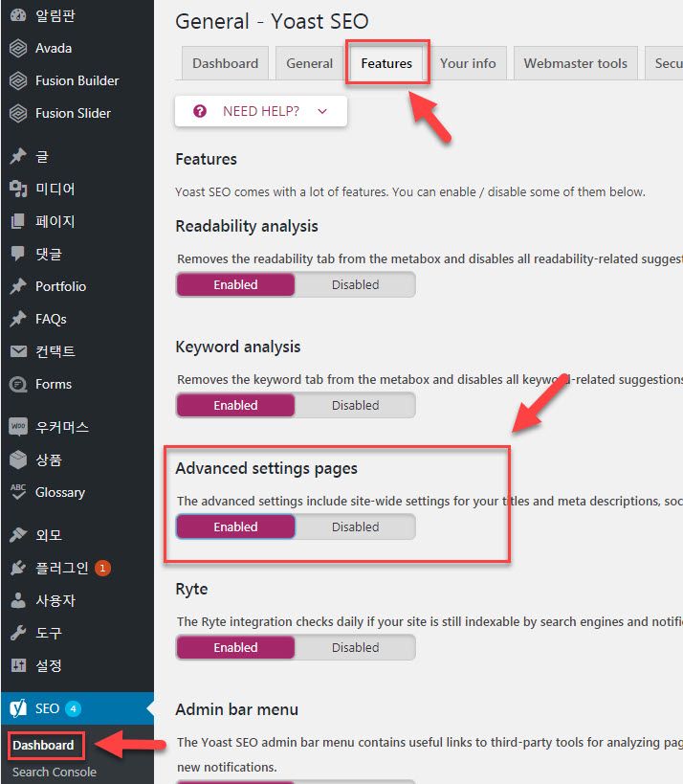Expand the NEED HELP? chevron
The height and width of the screenshot is (784, 683).
coord(322,111)
